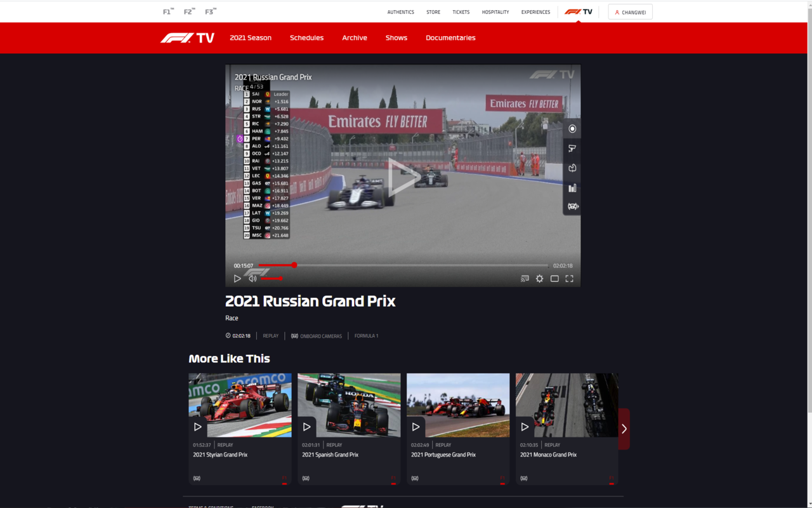
Task: Click the video progress seek bar
Action: 403,265
